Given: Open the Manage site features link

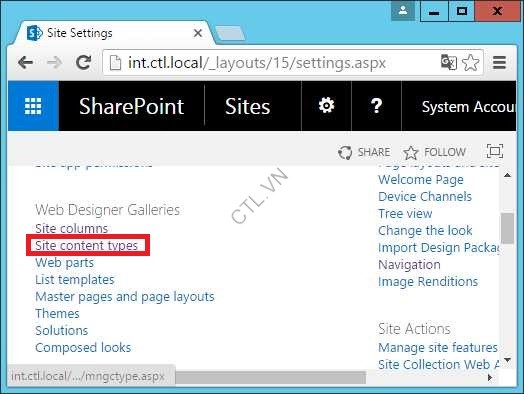Looking at the screenshot, I should click(x=438, y=348).
